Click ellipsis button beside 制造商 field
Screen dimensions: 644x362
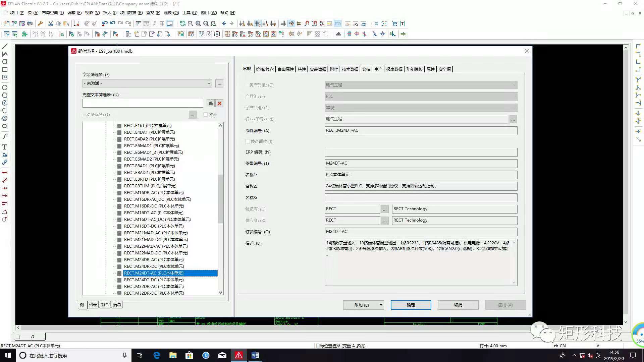pos(385,209)
